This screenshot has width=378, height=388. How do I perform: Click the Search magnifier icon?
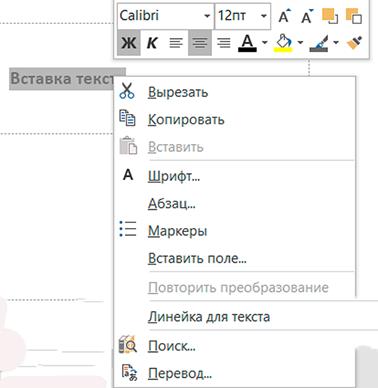tap(128, 344)
